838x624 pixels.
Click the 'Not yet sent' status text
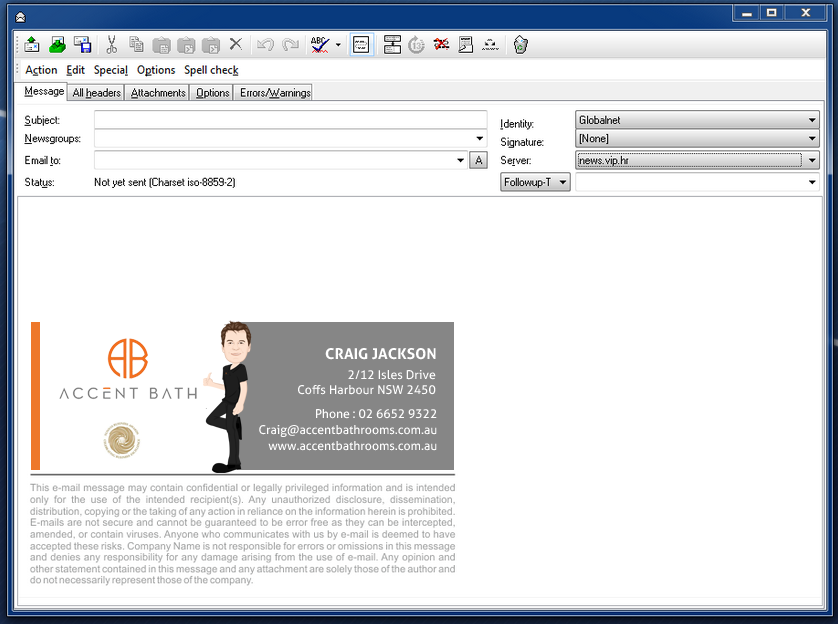[165, 182]
